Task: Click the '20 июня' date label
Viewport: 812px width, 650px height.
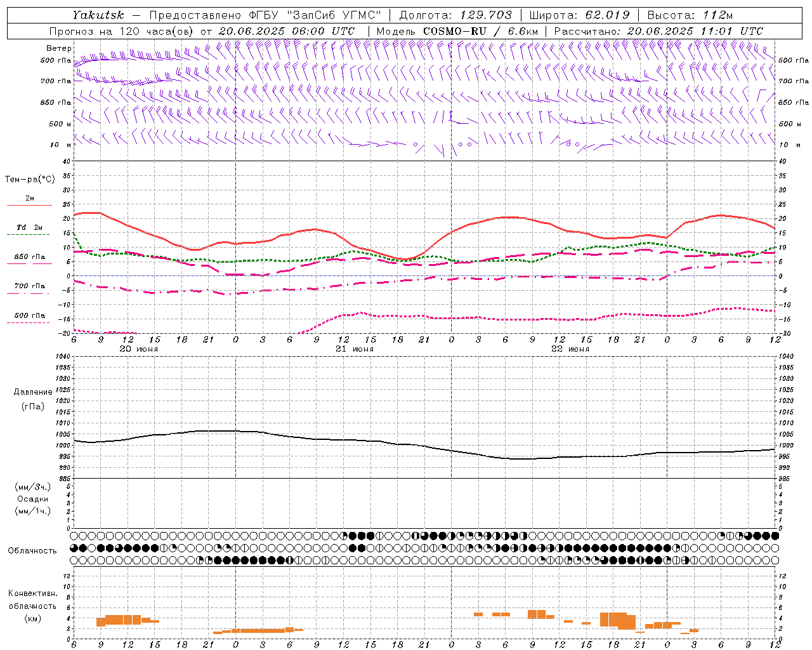Action: [x=139, y=349]
